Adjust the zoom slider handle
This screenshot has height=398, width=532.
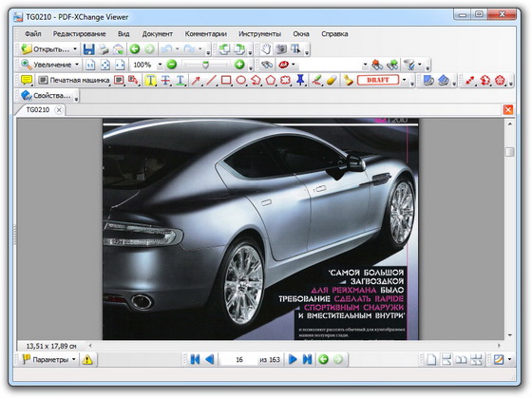coord(205,65)
